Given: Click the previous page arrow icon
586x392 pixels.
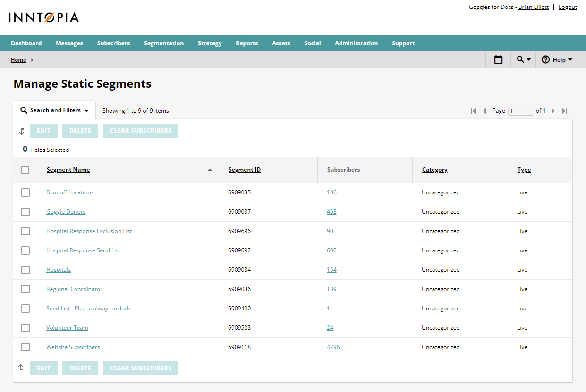Looking at the screenshot, I should (x=484, y=111).
